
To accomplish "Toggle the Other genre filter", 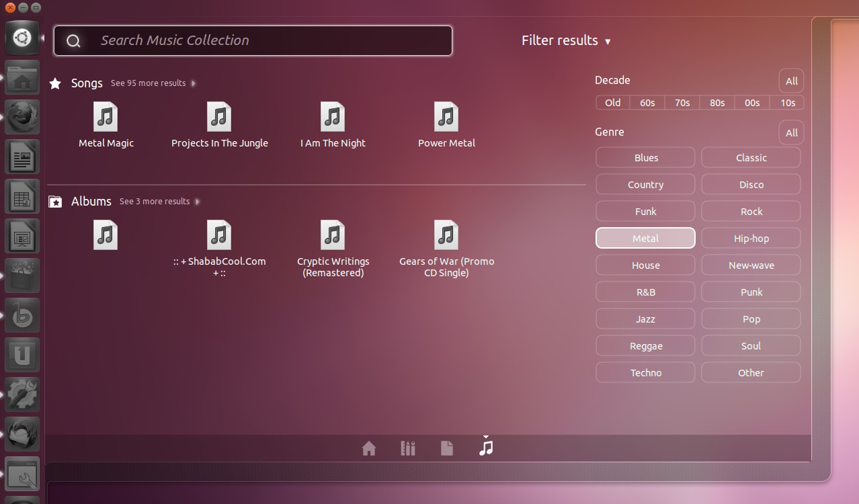I will pyautogui.click(x=751, y=373).
